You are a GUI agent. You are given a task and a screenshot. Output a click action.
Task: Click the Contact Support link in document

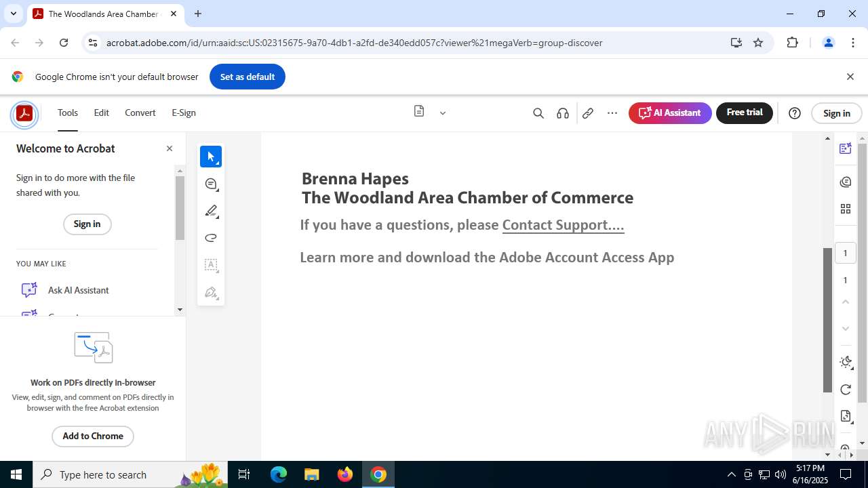pos(563,225)
